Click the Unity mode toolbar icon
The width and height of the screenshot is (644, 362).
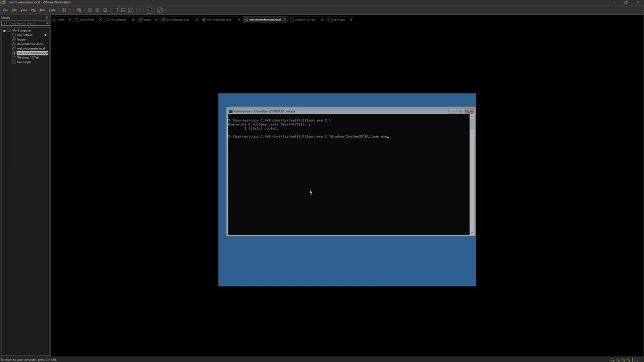(x=138, y=10)
